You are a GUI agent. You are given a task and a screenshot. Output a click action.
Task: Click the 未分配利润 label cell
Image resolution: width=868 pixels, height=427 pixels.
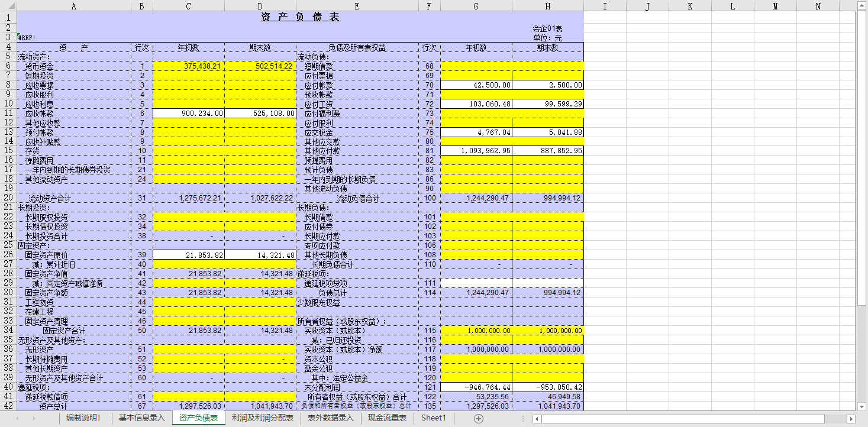click(357, 387)
